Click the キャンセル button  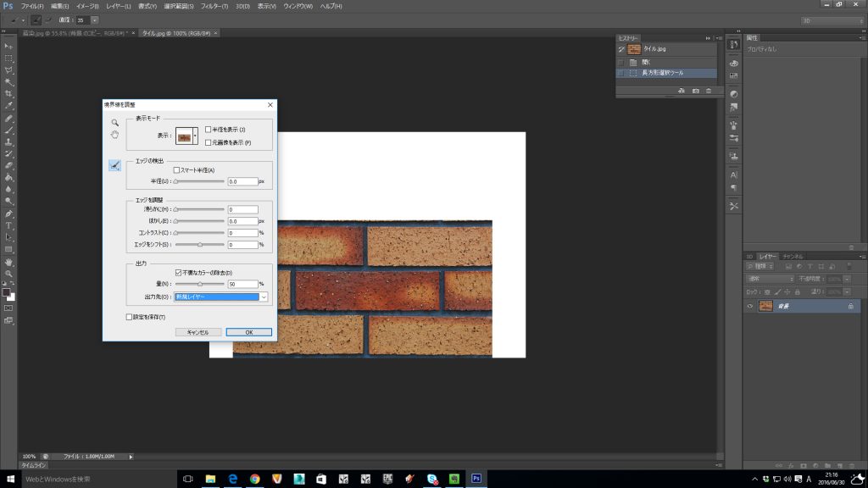(198, 332)
